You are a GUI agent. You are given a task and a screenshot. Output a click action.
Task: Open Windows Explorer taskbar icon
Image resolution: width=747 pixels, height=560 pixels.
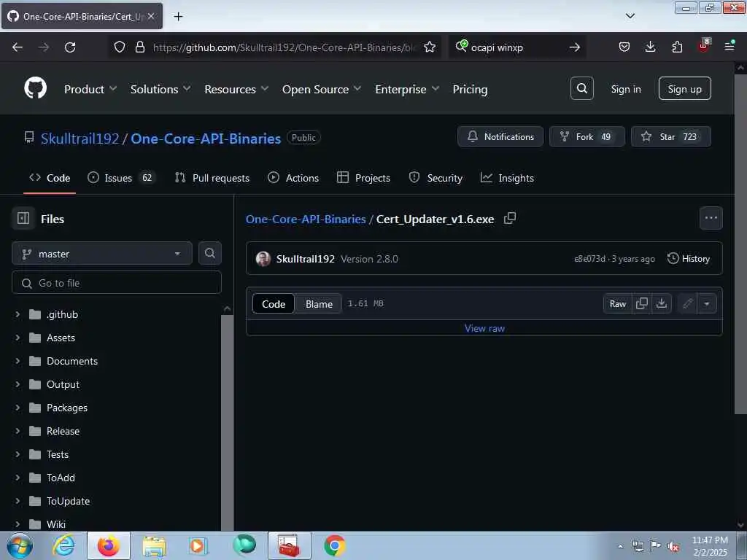click(x=154, y=545)
